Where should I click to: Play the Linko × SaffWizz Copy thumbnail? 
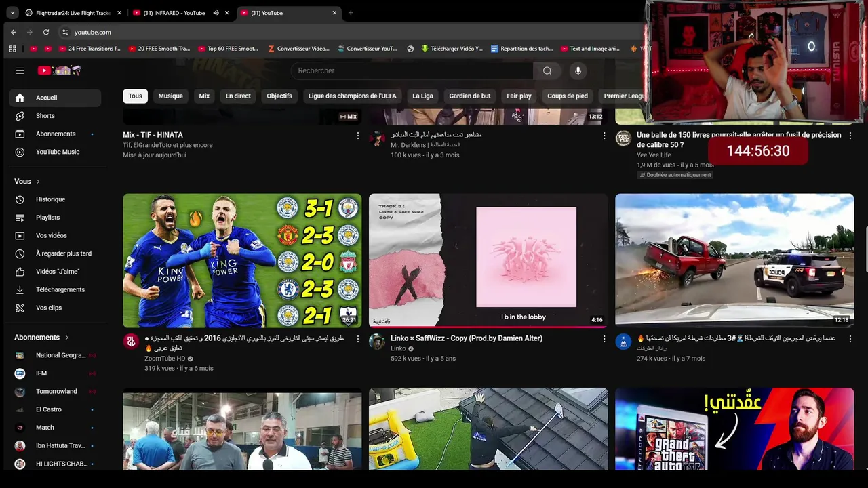point(488,261)
